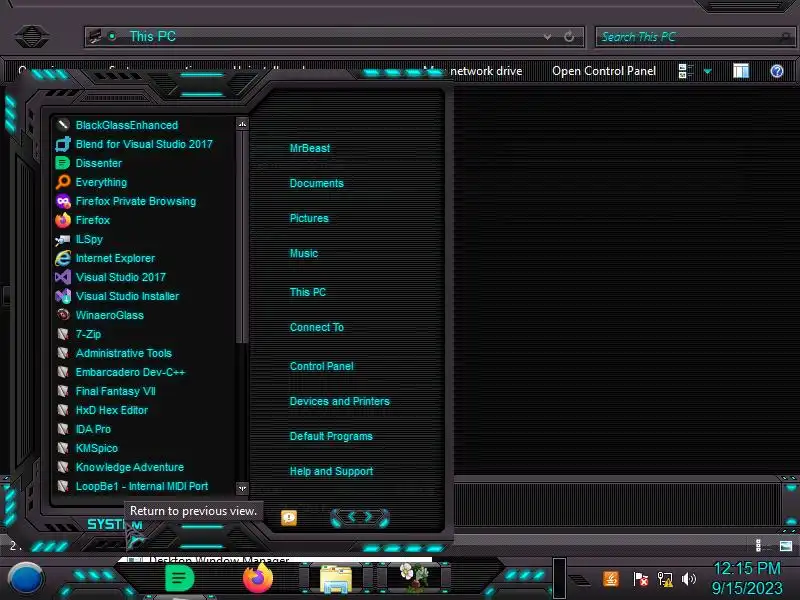
Task: Switch to details view in status bar
Action: pyautogui.click(x=758, y=546)
